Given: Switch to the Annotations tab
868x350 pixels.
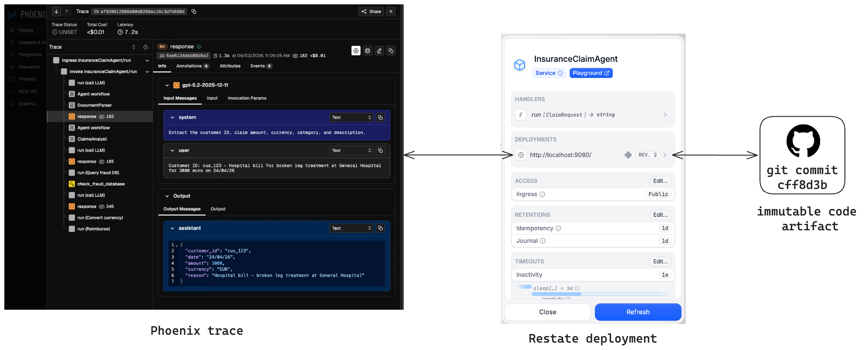Looking at the screenshot, I should click(193, 66).
